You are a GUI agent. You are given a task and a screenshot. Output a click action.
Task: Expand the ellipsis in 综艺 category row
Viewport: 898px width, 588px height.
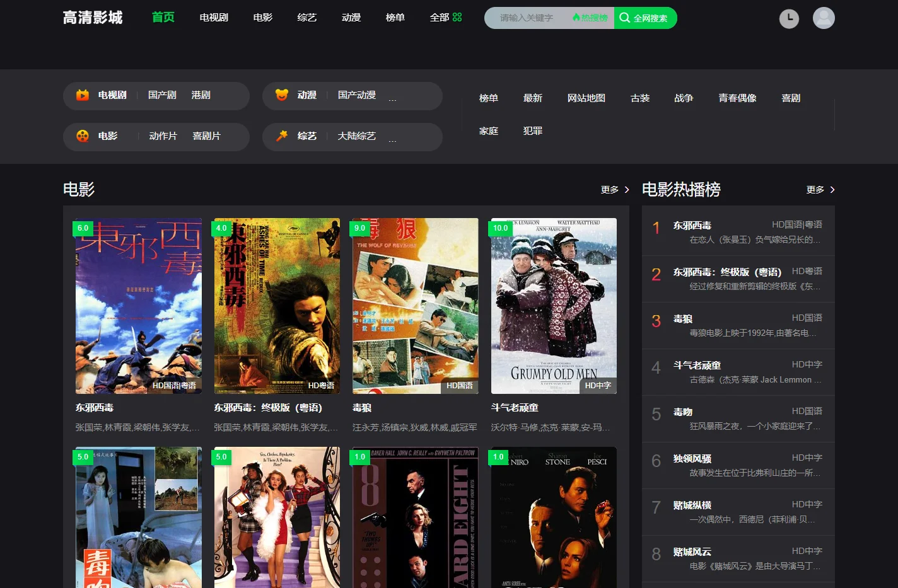coord(392,139)
